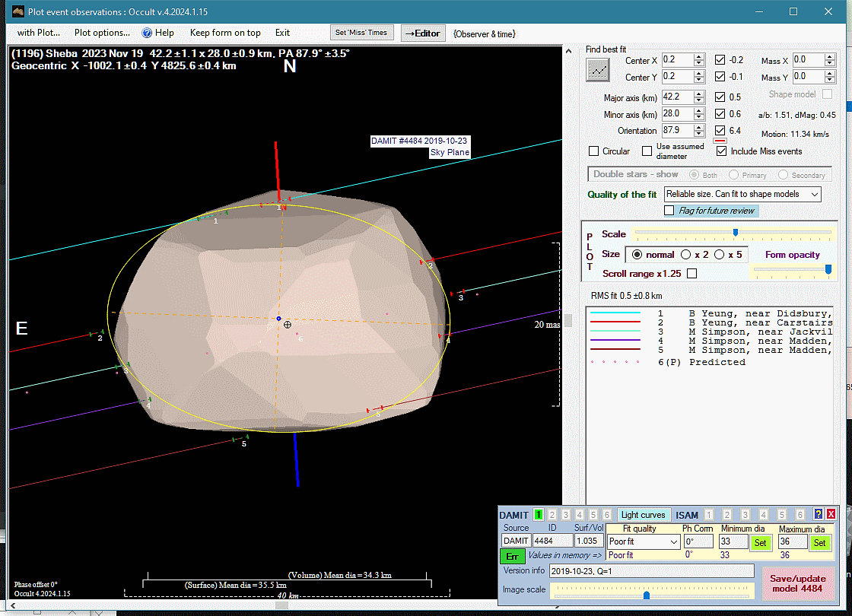The image size is (852, 616).
Task: Open the Plot options menu
Action: 102,33
